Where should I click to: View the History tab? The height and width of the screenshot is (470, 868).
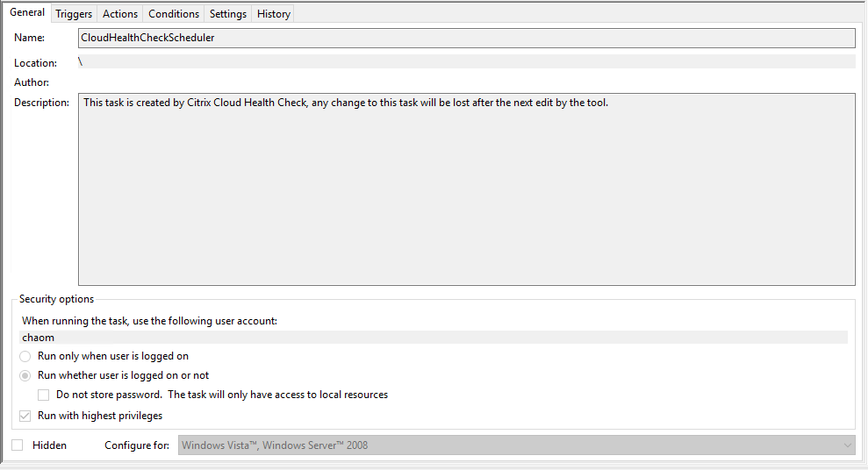[274, 14]
